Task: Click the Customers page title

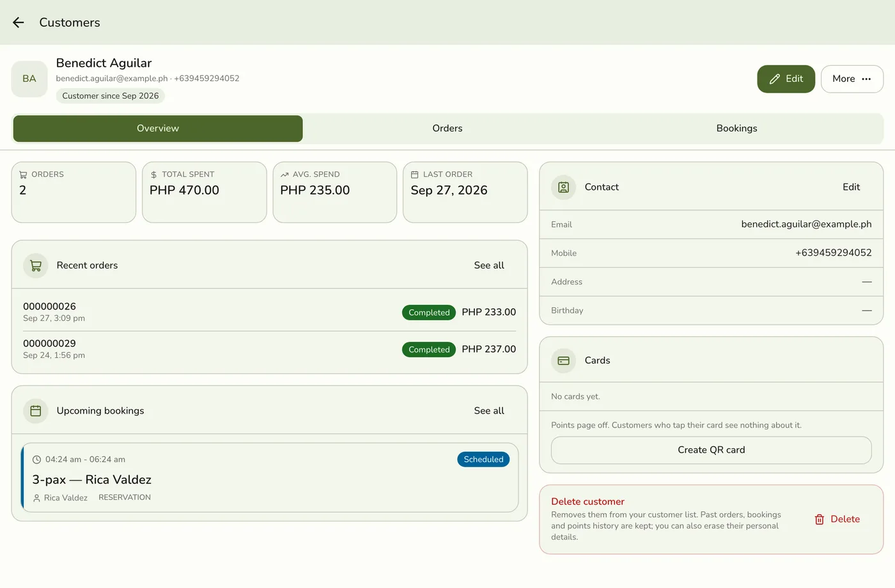Action: 70,22
